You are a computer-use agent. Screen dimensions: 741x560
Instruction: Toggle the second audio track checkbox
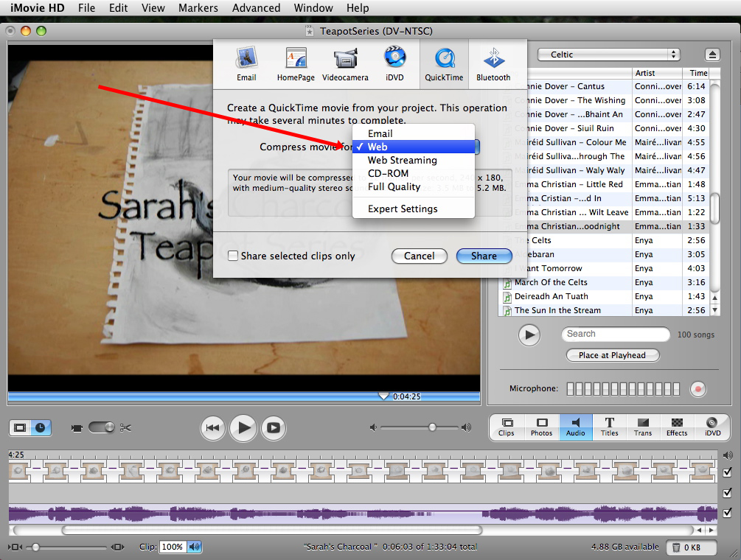tap(727, 513)
